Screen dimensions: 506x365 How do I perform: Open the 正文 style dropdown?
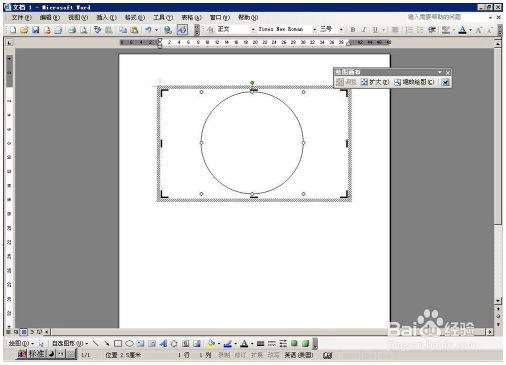253,30
